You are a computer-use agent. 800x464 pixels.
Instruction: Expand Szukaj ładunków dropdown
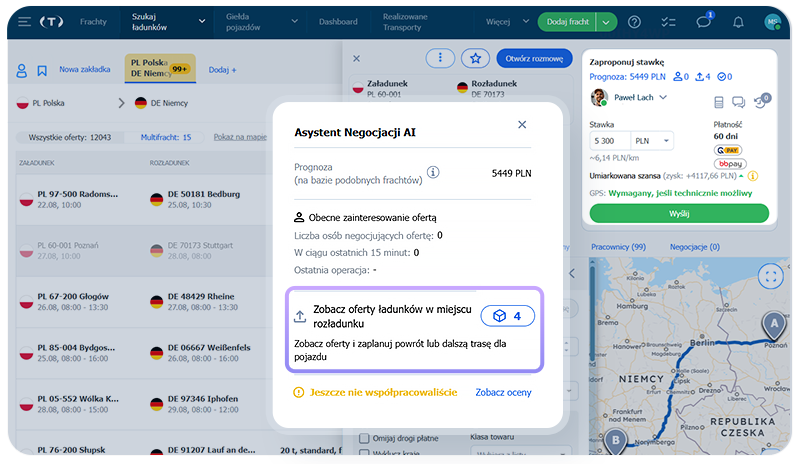[x=202, y=21]
